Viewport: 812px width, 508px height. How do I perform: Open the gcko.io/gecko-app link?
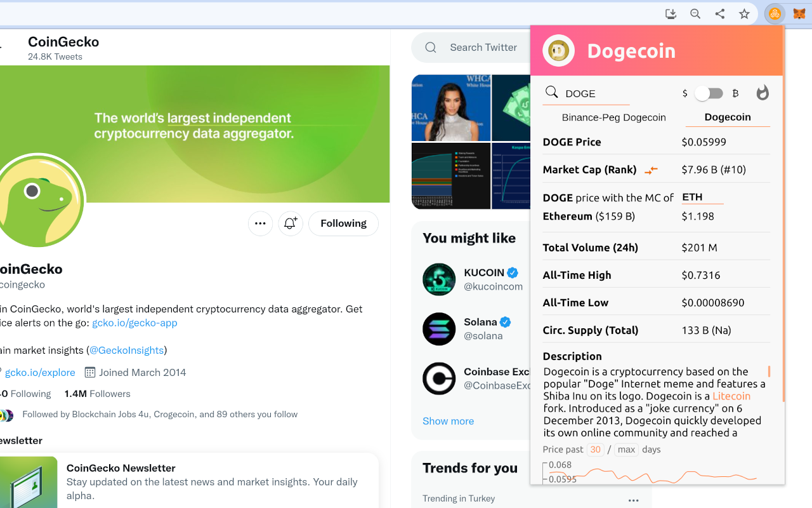tap(134, 323)
